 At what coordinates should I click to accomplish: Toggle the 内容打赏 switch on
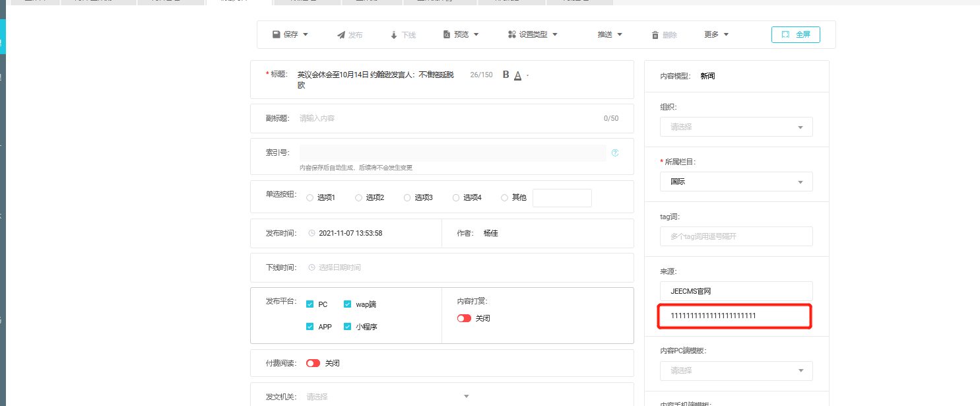click(x=464, y=318)
